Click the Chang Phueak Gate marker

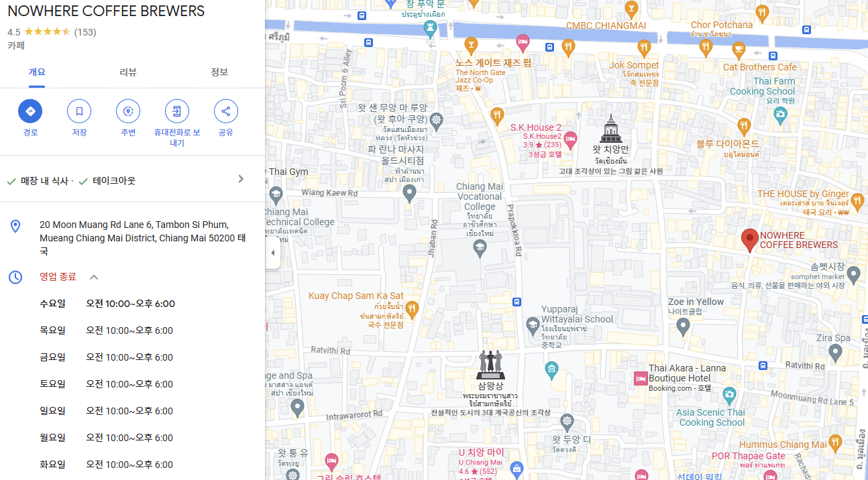[429, 28]
